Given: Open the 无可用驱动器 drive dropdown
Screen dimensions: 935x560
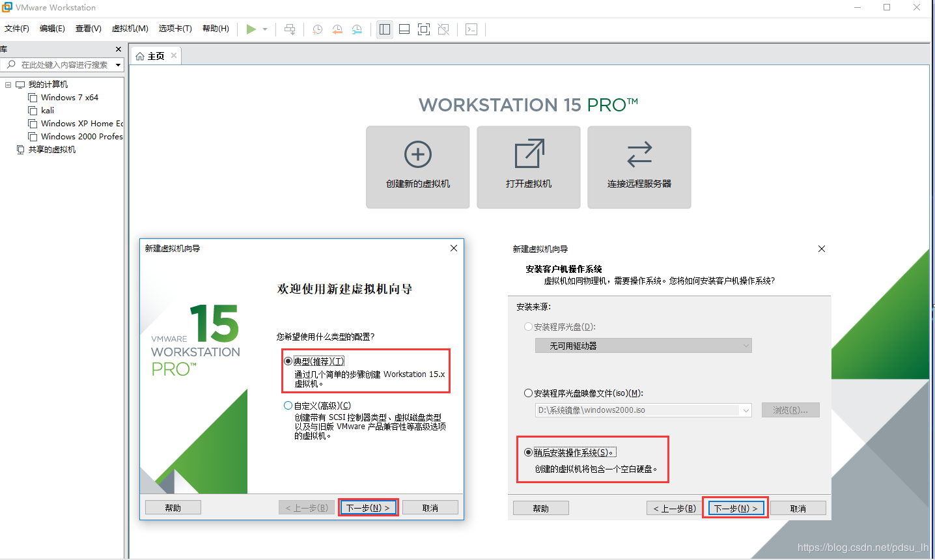Looking at the screenshot, I should coord(643,346).
